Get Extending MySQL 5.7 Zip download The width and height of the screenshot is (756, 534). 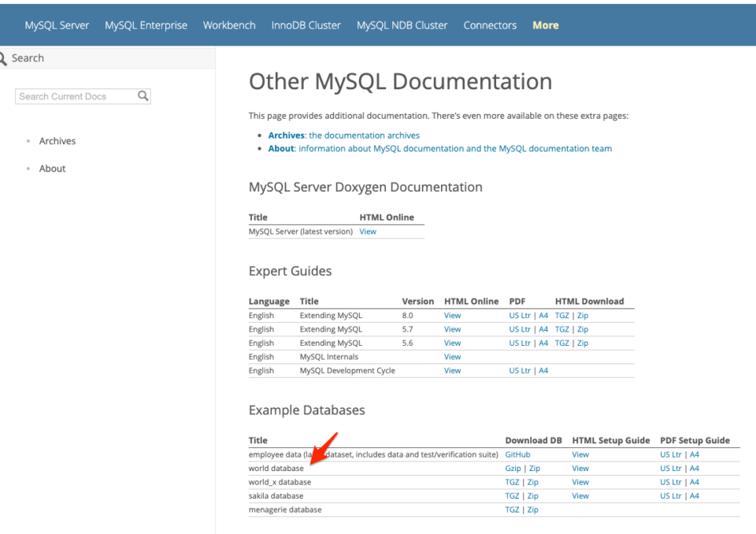point(583,329)
